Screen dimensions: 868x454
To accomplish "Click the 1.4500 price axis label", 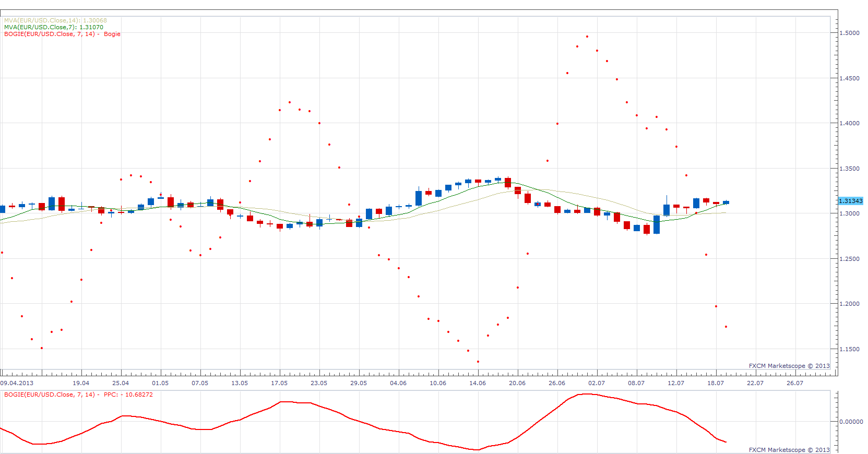I will [849, 78].
